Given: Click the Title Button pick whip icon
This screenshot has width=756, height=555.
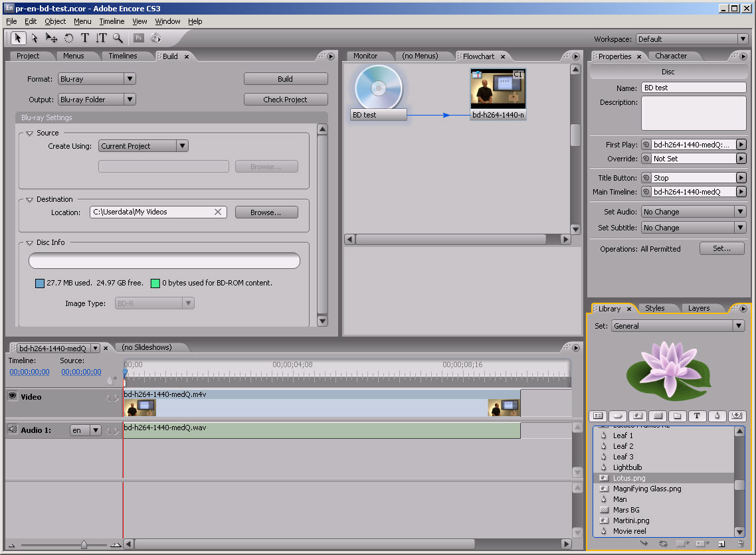Looking at the screenshot, I should (x=646, y=178).
